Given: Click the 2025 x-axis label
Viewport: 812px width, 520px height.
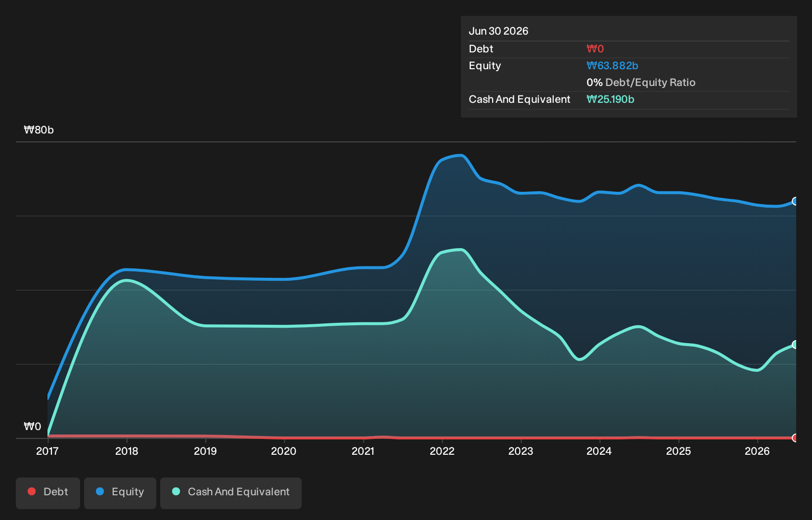Looking at the screenshot, I should tap(678, 451).
